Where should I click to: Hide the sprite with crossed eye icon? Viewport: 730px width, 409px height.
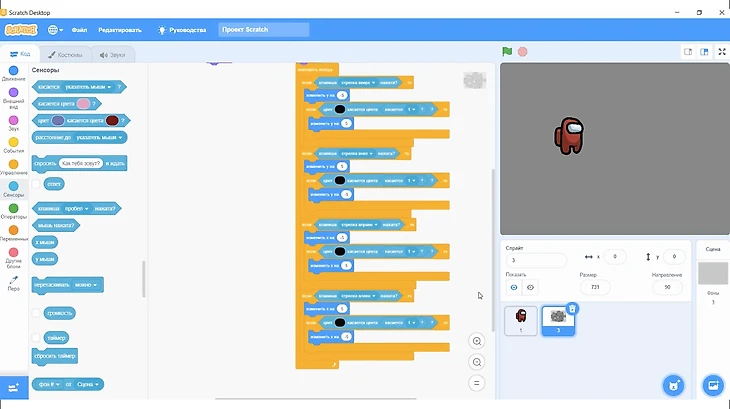[530, 288]
